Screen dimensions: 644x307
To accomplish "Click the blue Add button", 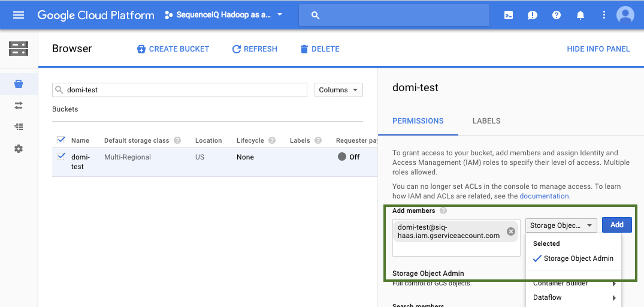I will (616, 225).
